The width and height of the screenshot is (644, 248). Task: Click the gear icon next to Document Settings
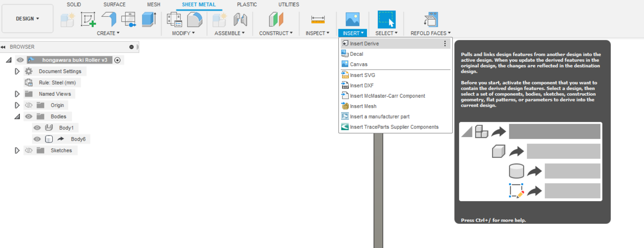(x=29, y=71)
